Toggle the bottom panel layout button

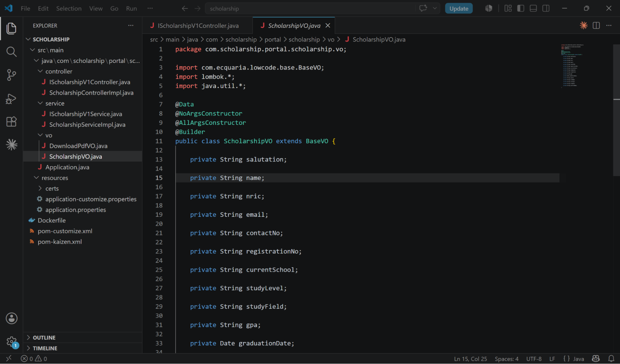pos(533,8)
